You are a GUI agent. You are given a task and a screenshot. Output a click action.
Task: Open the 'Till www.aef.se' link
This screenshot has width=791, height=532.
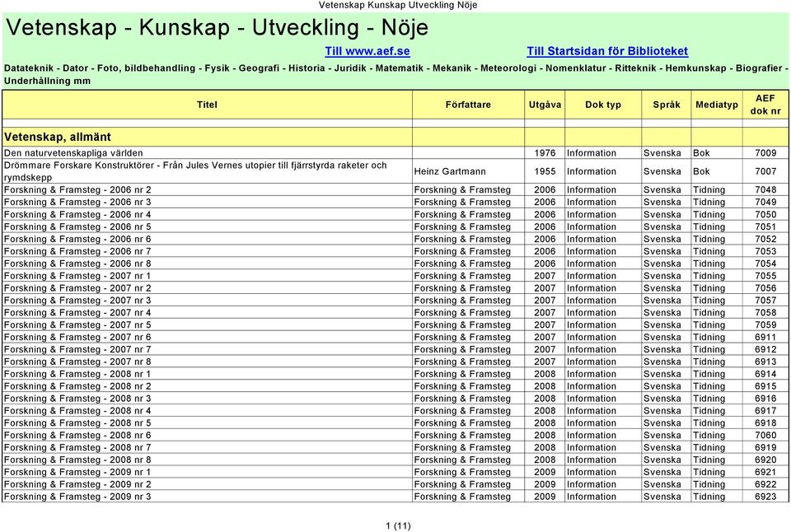(x=367, y=51)
